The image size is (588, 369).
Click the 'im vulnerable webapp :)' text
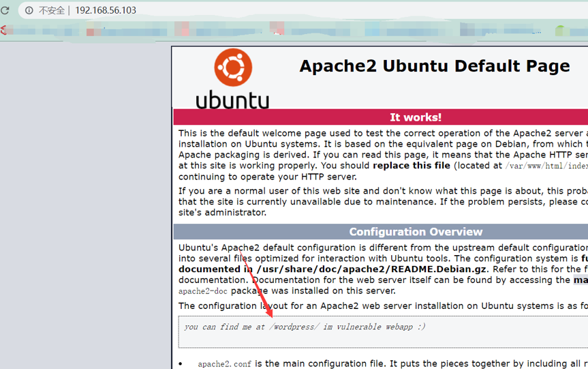click(x=374, y=327)
